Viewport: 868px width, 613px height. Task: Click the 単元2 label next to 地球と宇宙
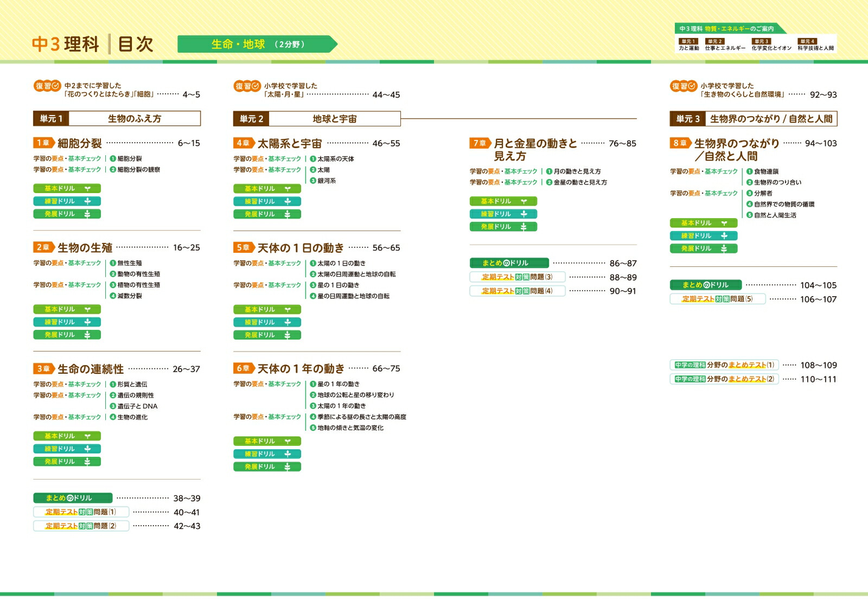[251, 118]
